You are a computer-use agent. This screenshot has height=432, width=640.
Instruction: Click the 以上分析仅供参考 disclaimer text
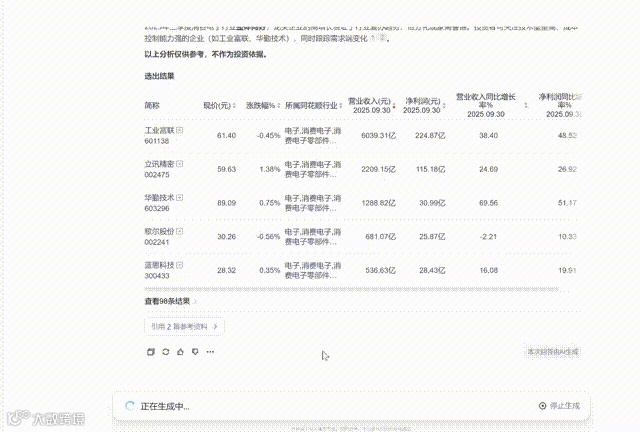(205, 54)
